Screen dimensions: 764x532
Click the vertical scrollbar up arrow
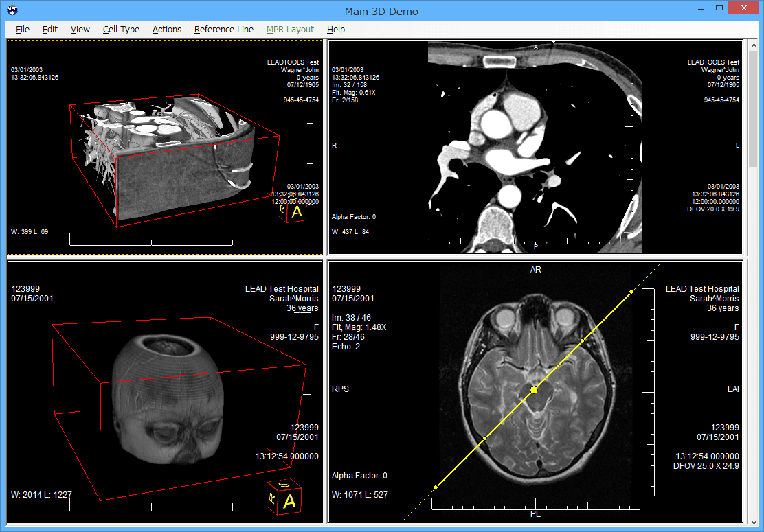coord(754,45)
